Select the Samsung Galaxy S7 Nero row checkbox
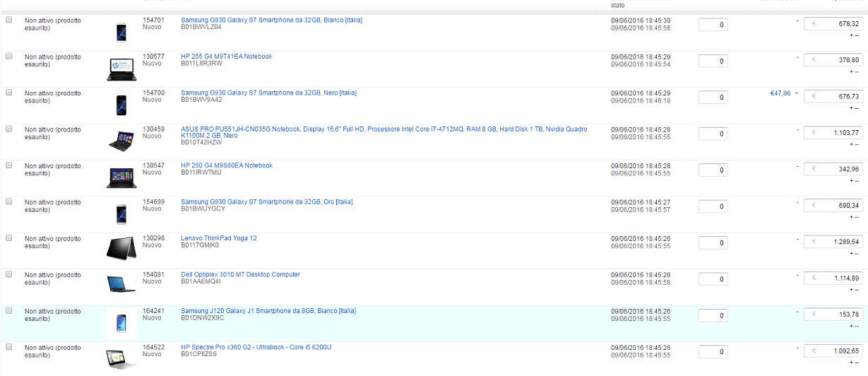 [9, 93]
